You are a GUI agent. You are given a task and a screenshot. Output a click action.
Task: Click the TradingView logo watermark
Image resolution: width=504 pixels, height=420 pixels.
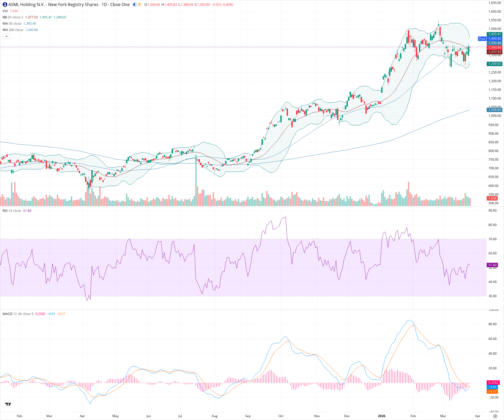click(x=8, y=404)
